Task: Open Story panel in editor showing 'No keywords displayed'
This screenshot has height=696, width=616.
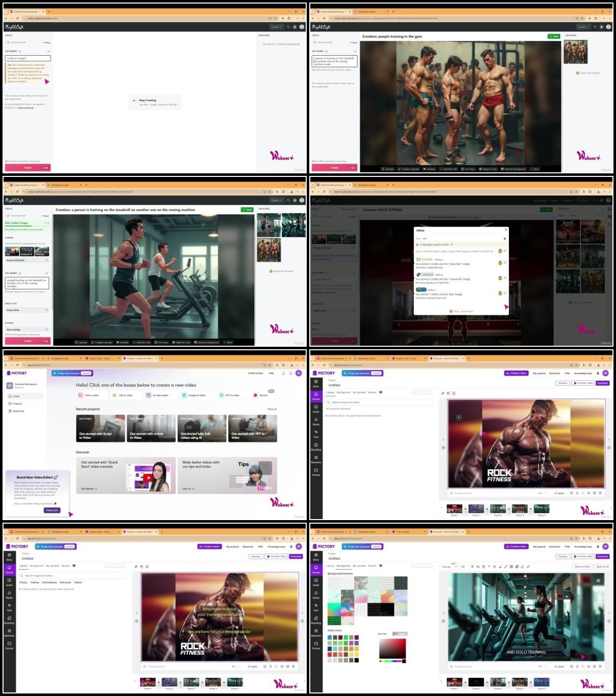Action: (x=316, y=383)
